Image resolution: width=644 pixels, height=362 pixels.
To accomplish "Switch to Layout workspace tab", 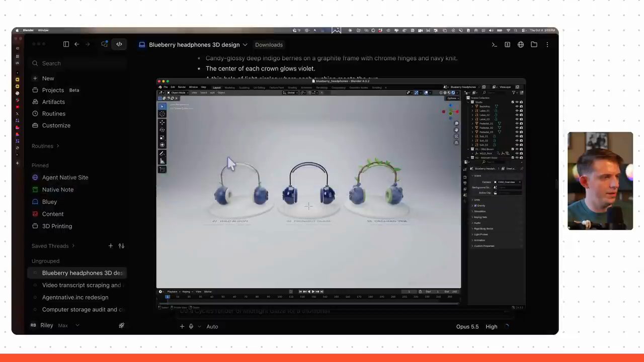I will (x=217, y=87).
